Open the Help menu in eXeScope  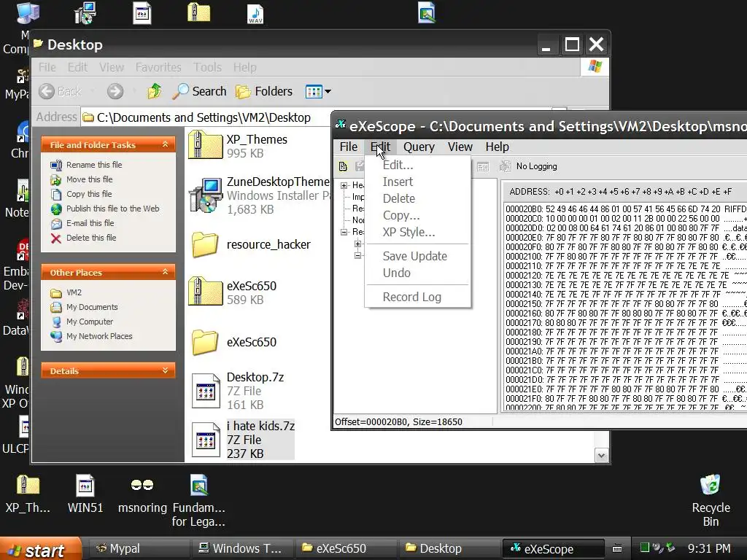pos(497,147)
